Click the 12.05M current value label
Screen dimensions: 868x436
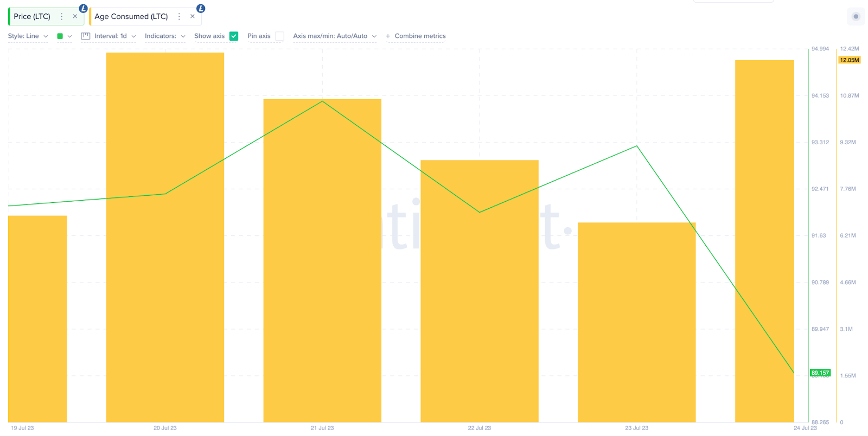tap(850, 60)
